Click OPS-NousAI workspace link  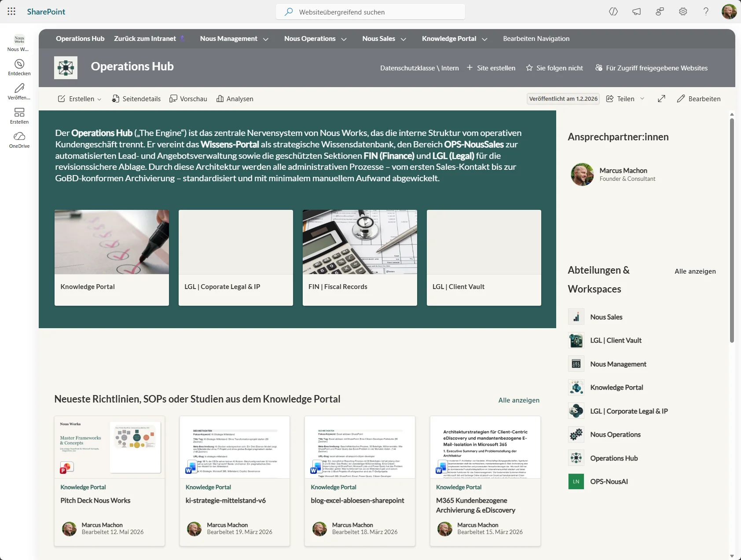[609, 482]
